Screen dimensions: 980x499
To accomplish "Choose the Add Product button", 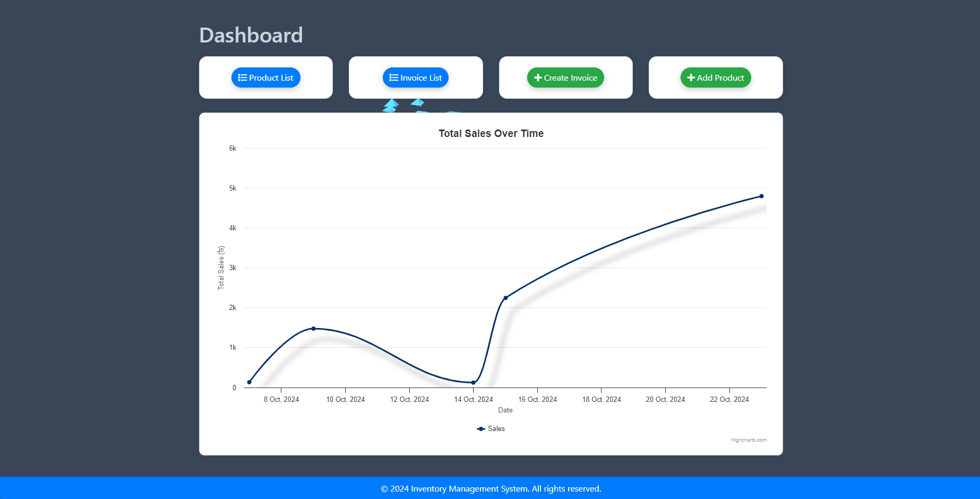I will pos(716,78).
